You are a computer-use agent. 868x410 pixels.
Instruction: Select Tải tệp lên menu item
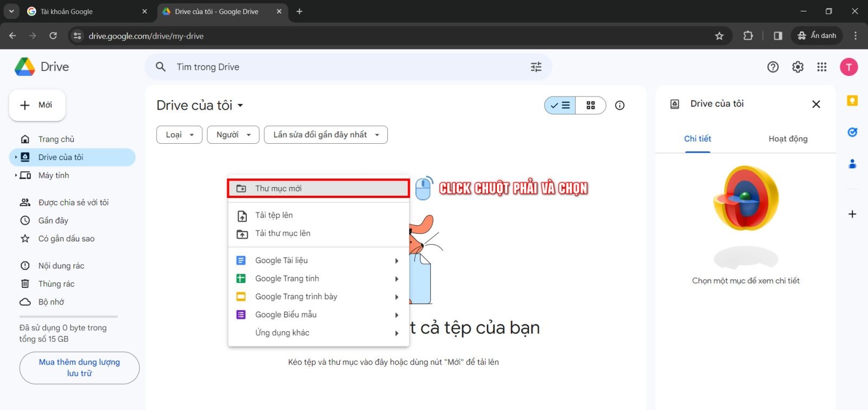click(x=318, y=215)
